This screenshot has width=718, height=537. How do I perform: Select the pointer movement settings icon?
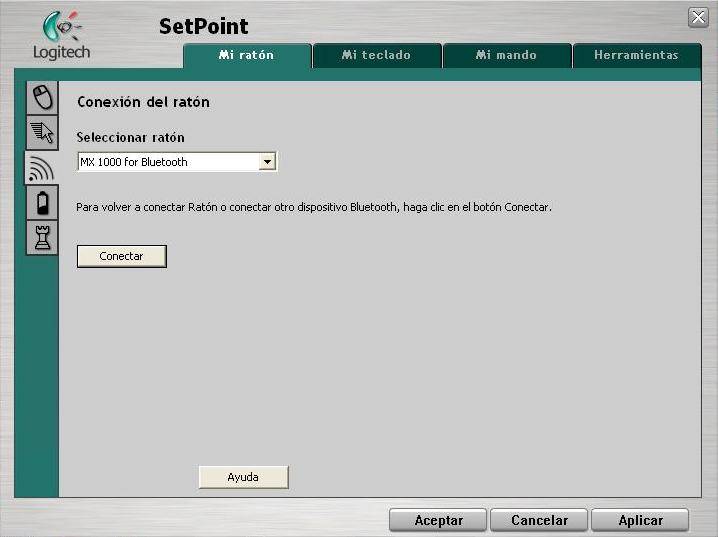point(42,132)
